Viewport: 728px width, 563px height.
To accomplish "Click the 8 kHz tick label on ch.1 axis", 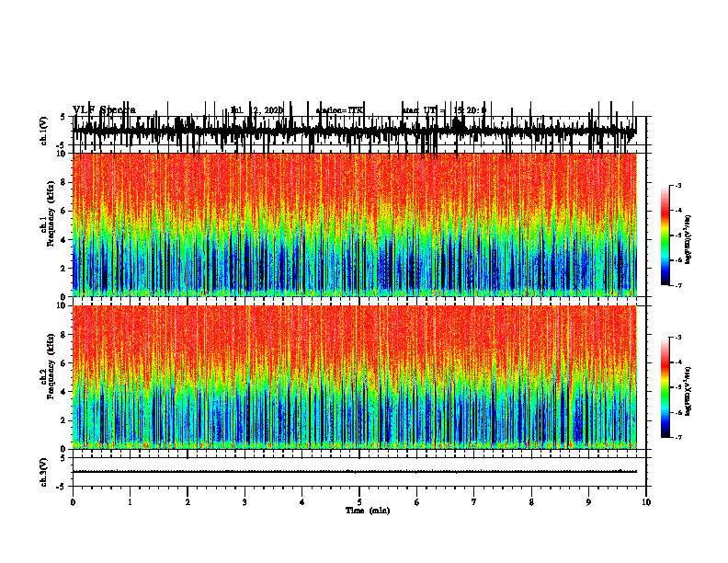I will click(64, 182).
